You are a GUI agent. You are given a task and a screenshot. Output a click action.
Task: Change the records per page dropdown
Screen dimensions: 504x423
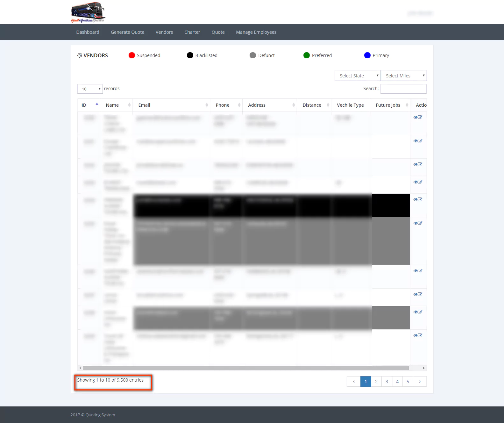click(x=90, y=89)
